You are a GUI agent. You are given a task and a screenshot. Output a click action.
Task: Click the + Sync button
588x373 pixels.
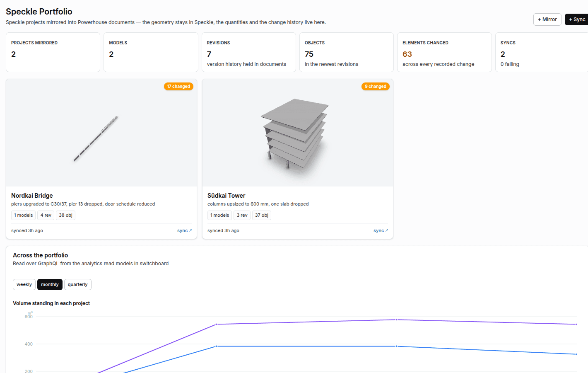[x=576, y=19]
